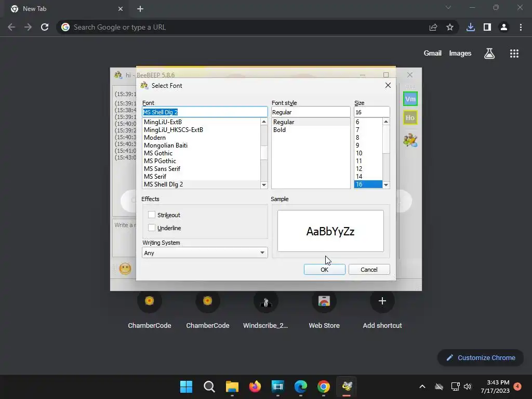Click the Ho user avatar in BeeBEEP sidebar
The height and width of the screenshot is (399, 532).
click(410, 118)
